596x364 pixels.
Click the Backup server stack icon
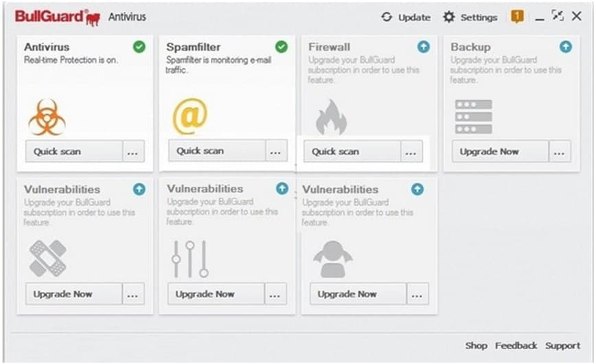pyautogui.click(x=474, y=117)
